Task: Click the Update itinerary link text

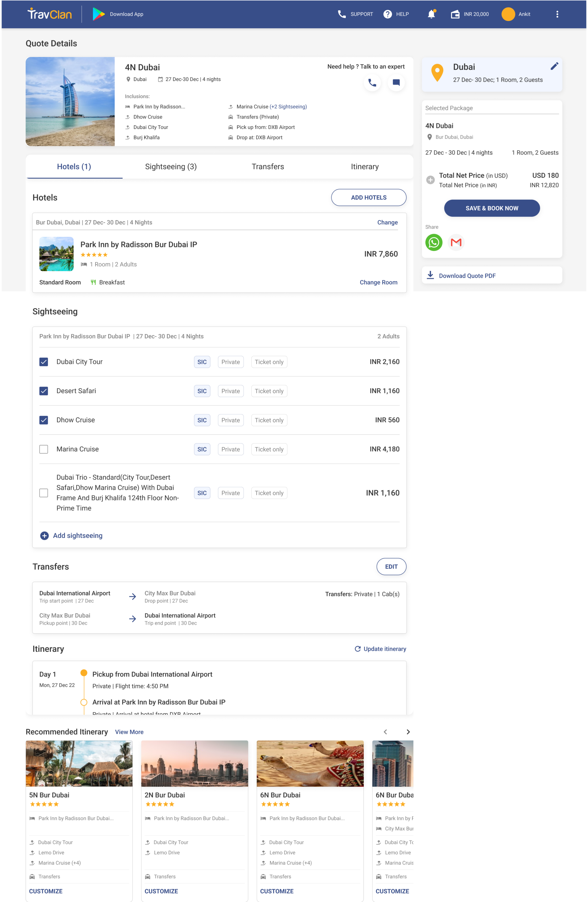Action: [x=385, y=649]
